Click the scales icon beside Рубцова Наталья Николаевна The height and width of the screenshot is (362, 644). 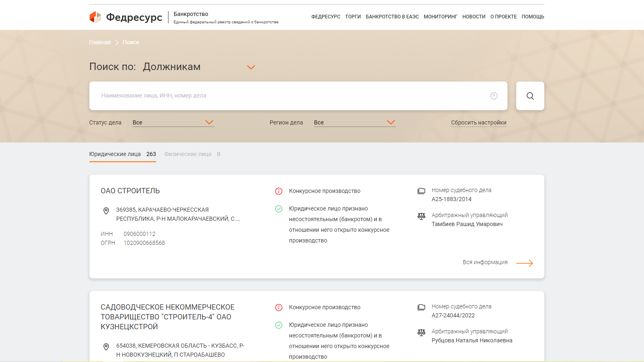click(421, 333)
